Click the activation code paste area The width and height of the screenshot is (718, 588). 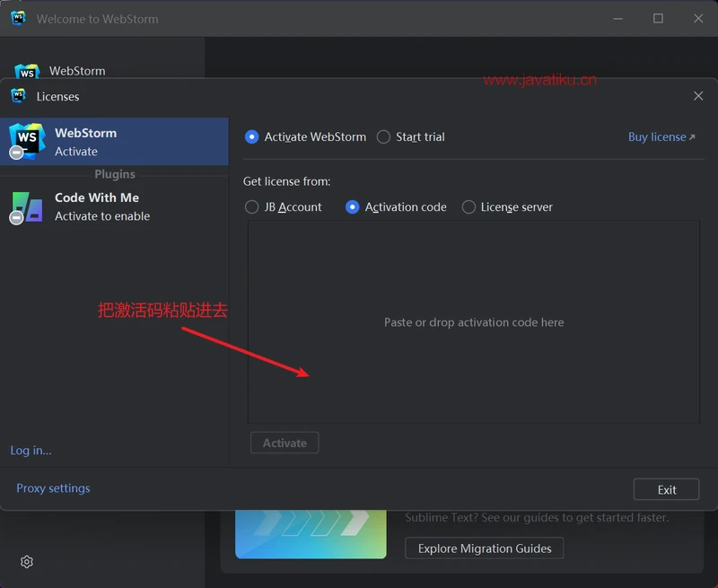coord(474,321)
